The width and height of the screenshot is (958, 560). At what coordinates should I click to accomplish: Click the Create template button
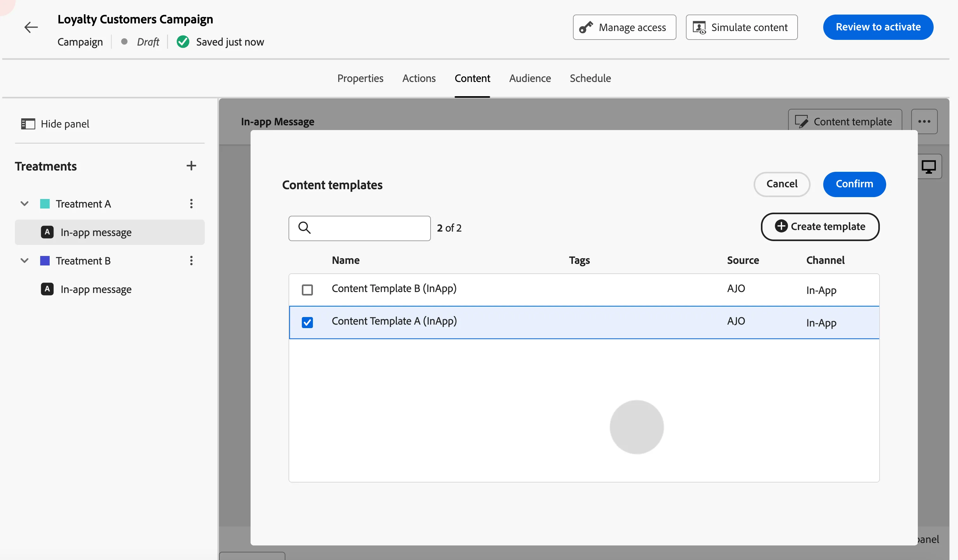tap(820, 227)
